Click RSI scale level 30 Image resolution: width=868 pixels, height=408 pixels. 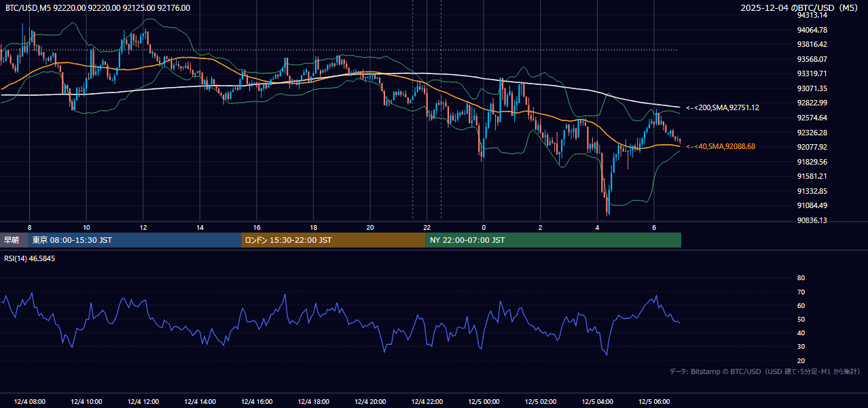[x=801, y=346]
